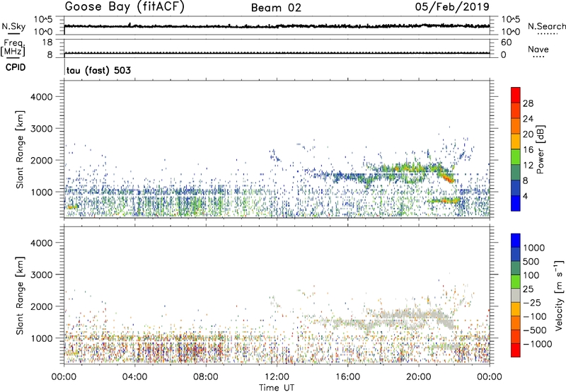The image size is (566, 392).
Task: Click the "Time UT" axis label
Action: pyautogui.click(x=277, y=387)
